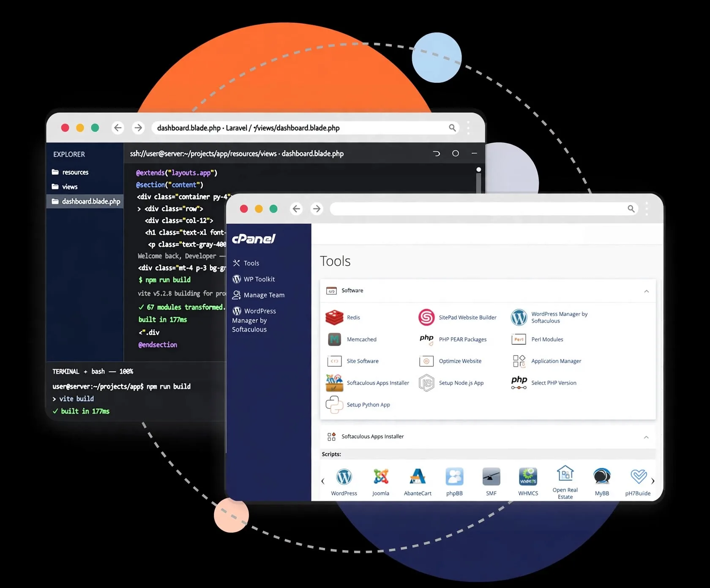The width and height of the screenshot is (710, 588).
Task: Click the plus button in terminal header
Action: tap(85, 372)
